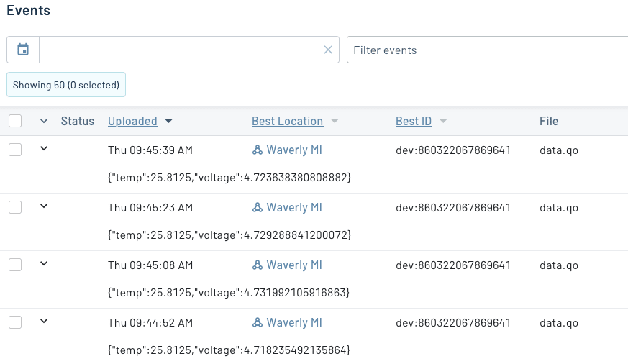Click data.qo file on the 09:45:08 row
This screenshot has width=628, height=364.
point(559,265)
